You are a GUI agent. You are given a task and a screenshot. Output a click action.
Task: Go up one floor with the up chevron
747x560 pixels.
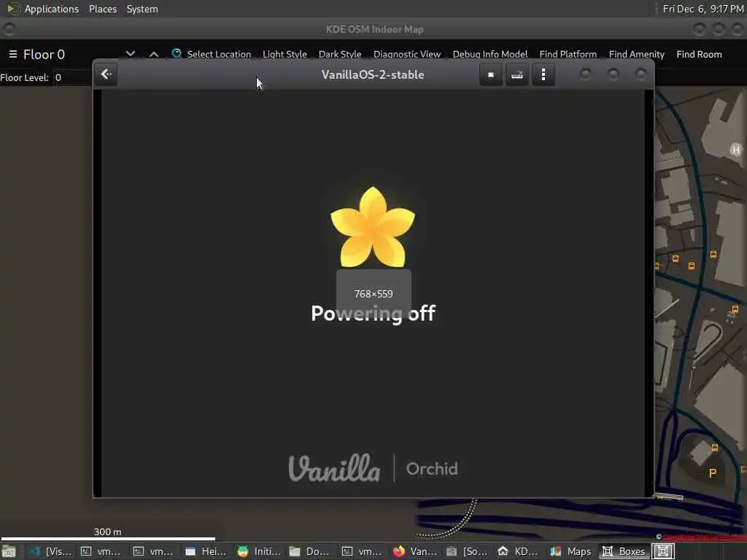point(153,54)
